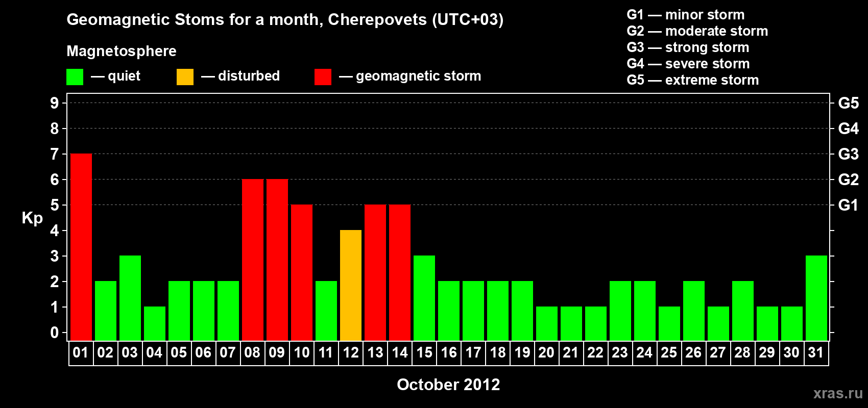This screenshot has height=408, width=868.
Task: Click the '— geomagnetic storm' legend label
Action: (x=410, y=76)
